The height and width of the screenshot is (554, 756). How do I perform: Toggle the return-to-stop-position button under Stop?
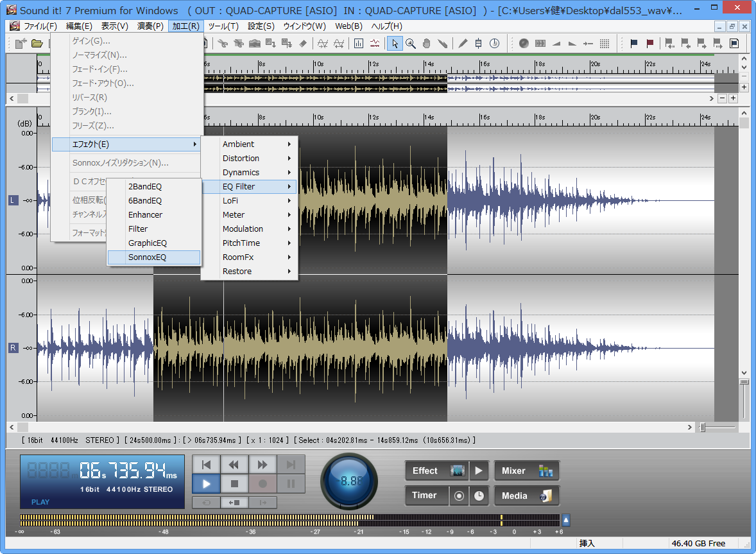coord(234,503)
